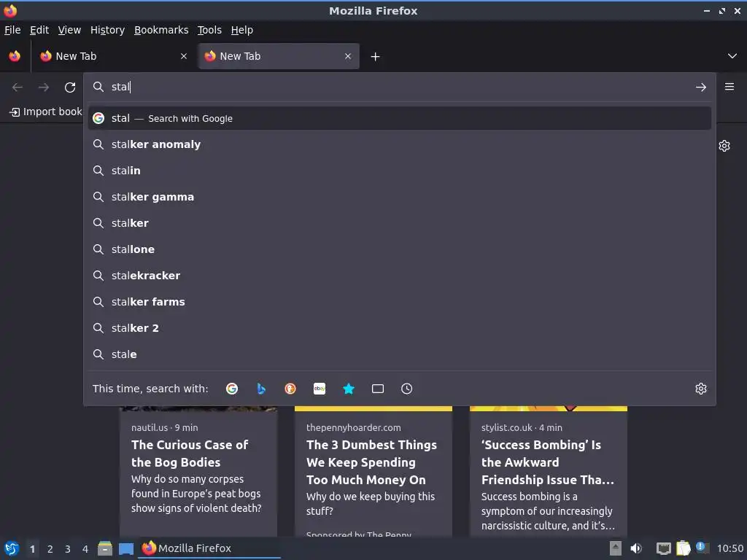Choose suggestion 'stalekracker'
The height and width of the screenshot is (560, 747).
[x=400, y=275]
